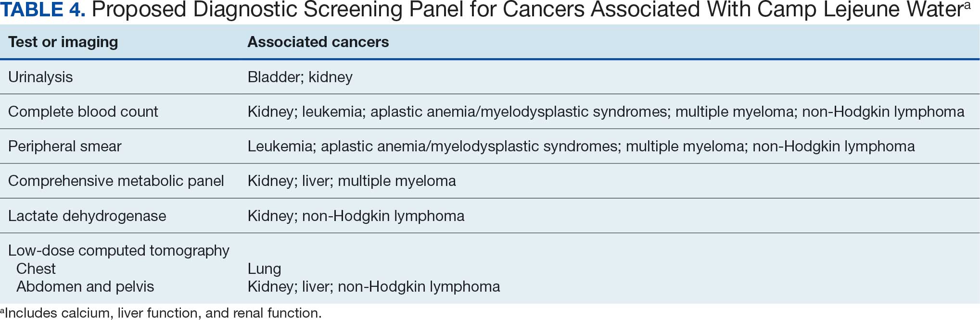This screenshot has width=980, height=320.
Task: Click the cancers listed for Complete blood count
Action: click(x=606, y=111)
